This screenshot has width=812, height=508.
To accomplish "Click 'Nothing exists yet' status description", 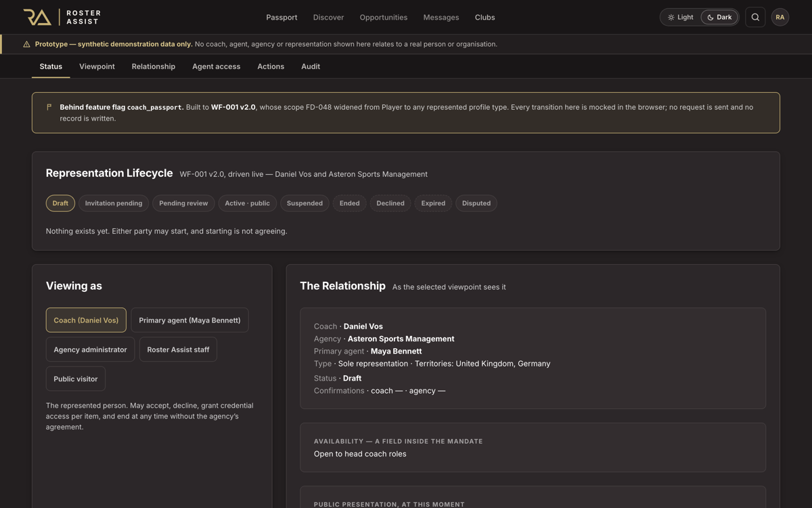I will pos(166,231).
